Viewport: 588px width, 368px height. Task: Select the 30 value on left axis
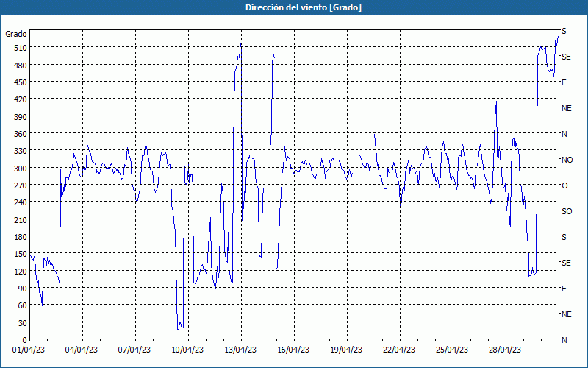(x=23, y=323)
